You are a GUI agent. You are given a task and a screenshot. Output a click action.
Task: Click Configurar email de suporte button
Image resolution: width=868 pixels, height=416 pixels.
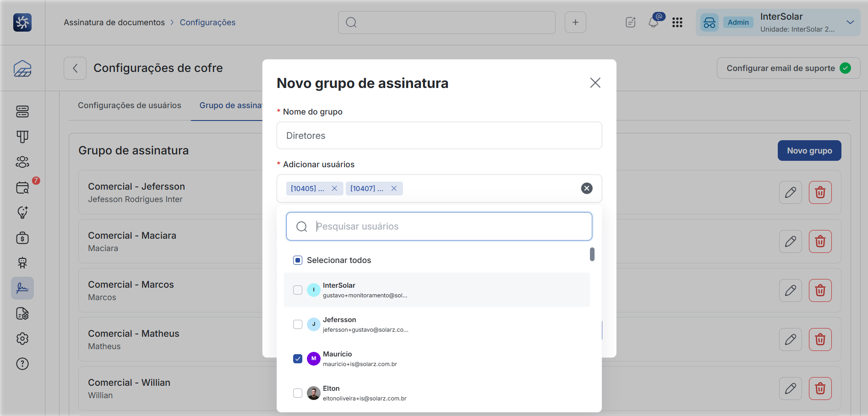point(788,68)
